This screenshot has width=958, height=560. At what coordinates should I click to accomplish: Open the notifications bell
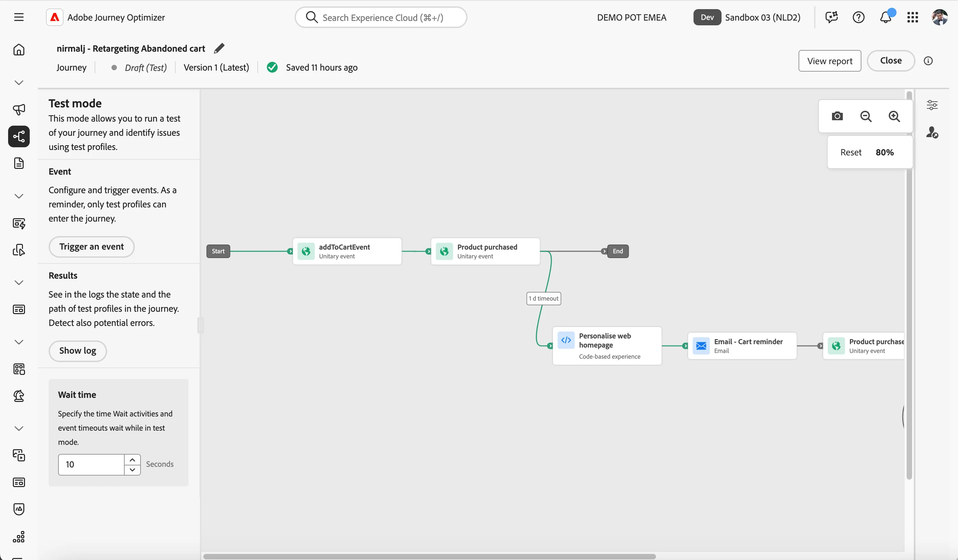(886, 17)
